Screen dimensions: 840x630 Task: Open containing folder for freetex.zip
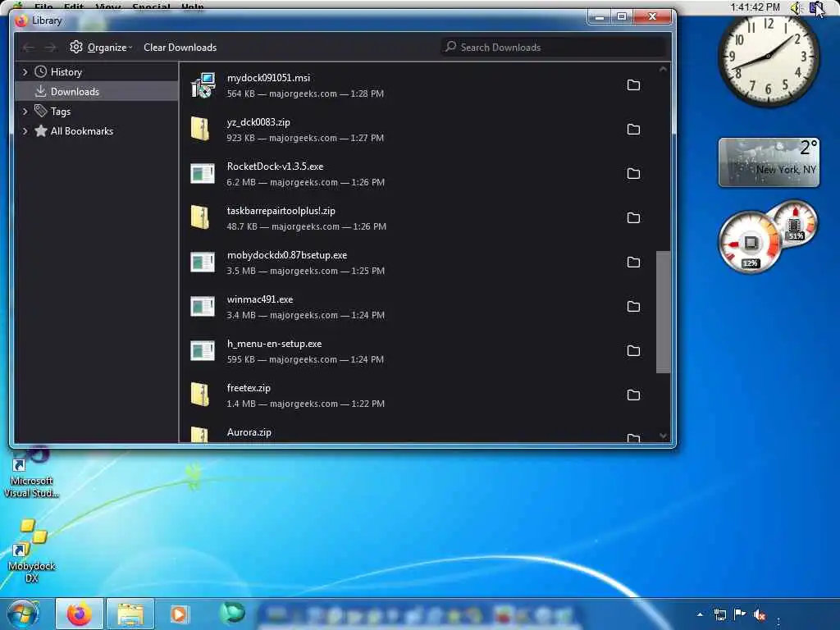633,395
